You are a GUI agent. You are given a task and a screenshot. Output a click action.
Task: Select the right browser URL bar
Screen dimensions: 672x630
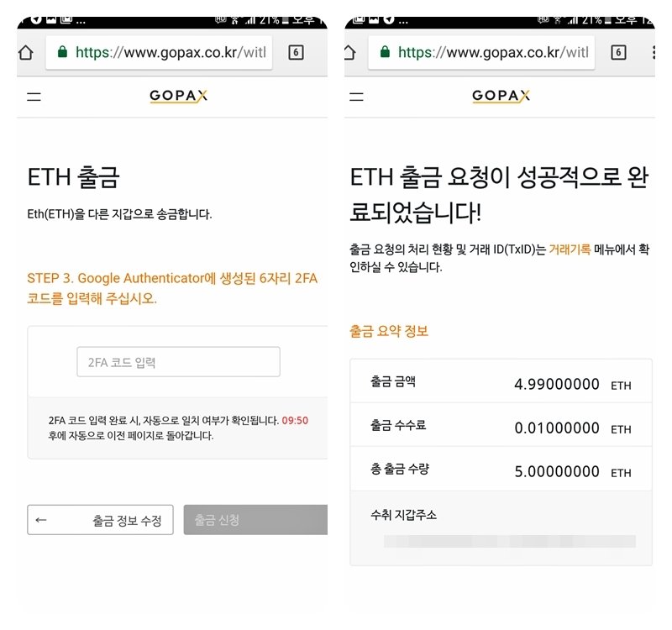(x=481, y=52)
